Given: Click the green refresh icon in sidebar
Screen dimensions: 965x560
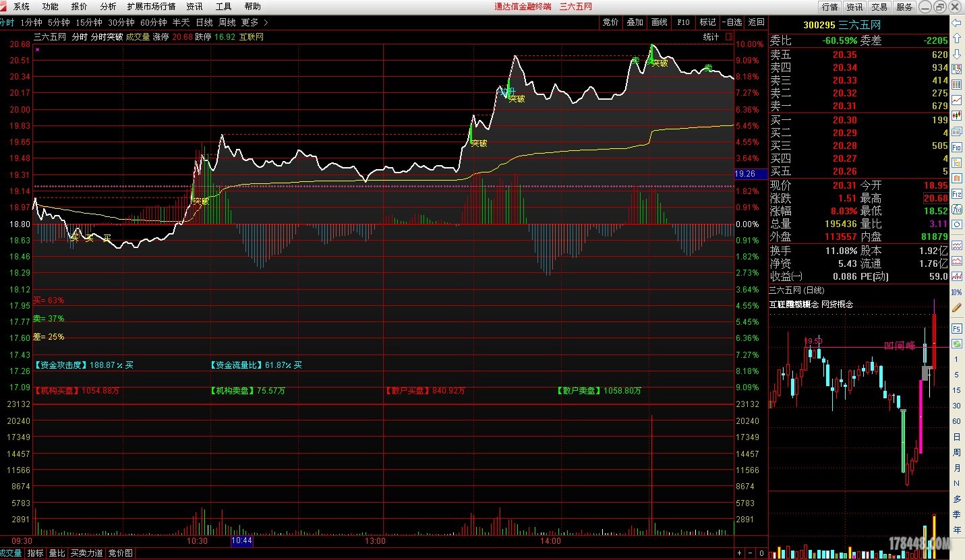Looking at the screenshot, I should [956, 343].
